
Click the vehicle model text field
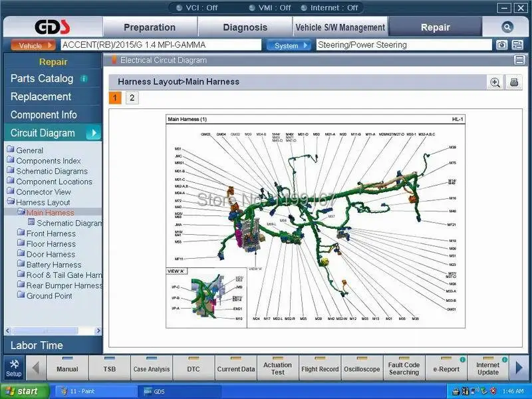pos(161,45)
